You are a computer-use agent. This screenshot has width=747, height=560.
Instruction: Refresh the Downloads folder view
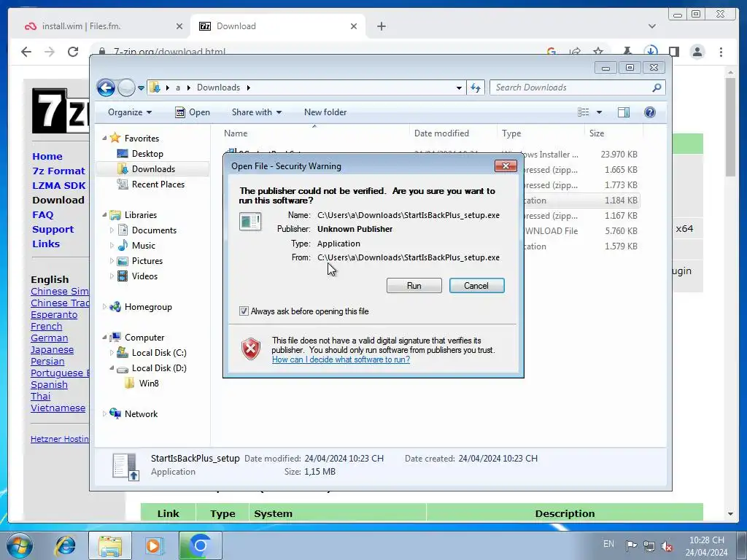pyautogui.click(x=476, y=87)
